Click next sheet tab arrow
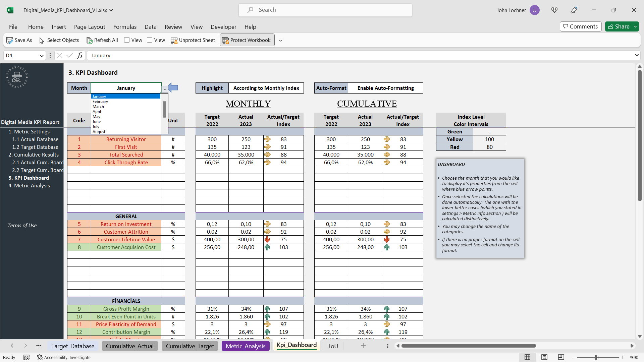644x362 pixels. click(x=25, y=346)
